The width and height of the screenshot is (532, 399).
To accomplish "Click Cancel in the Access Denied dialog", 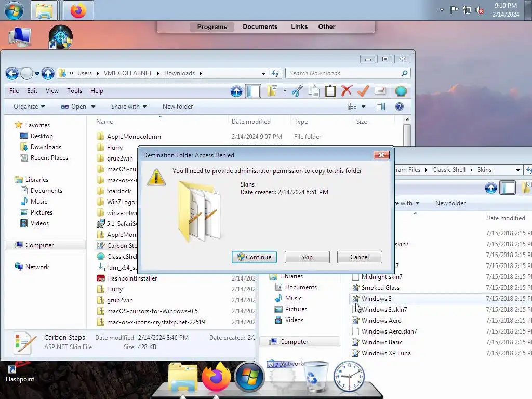I will (360, 257).
